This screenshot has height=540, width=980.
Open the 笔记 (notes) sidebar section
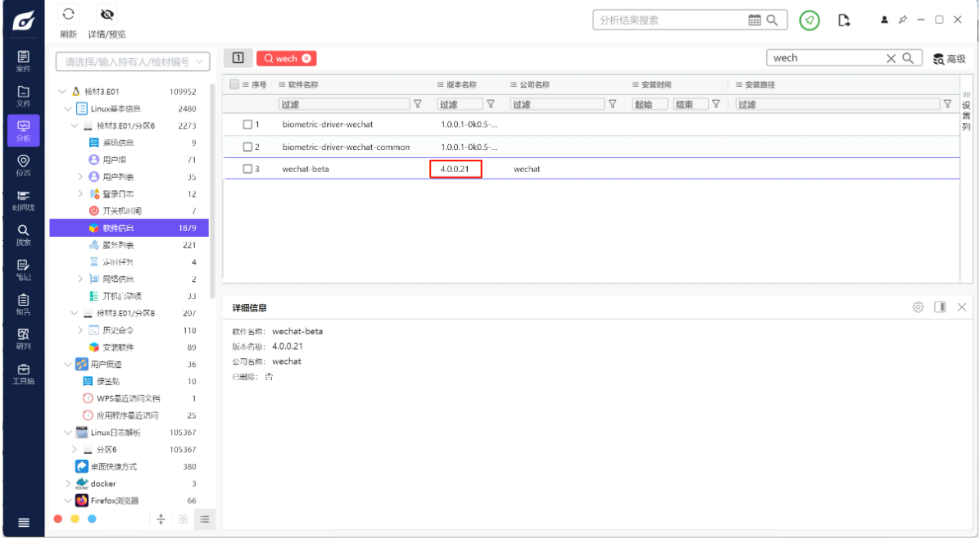(x=23, y=270)
